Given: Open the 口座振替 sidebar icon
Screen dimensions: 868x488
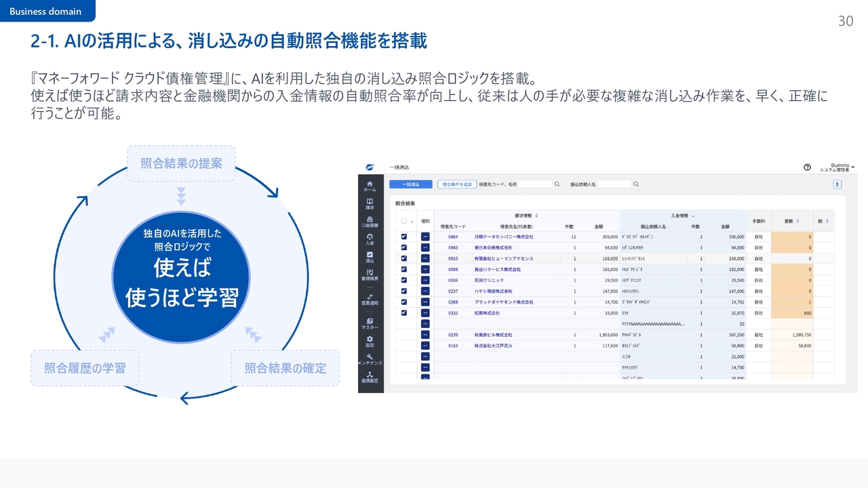Looking at the screenshot, I should [x=370, y=221].
